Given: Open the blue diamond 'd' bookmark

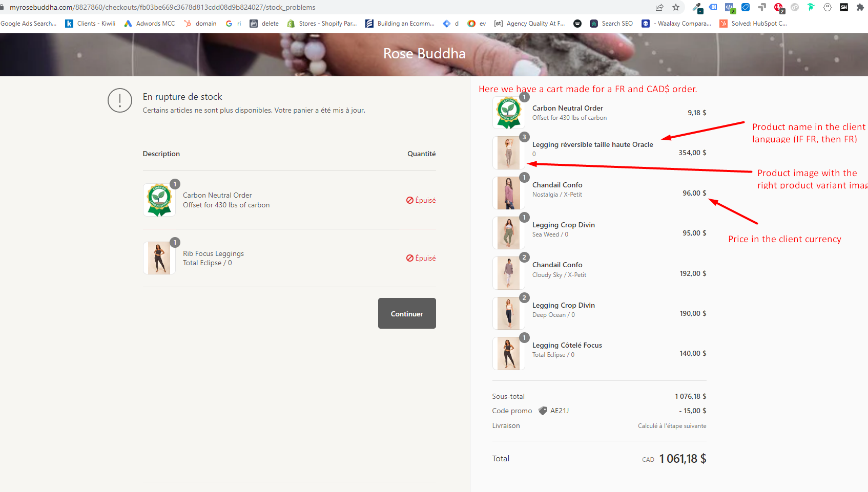Looking at the screenshot, I should tap(451, 24).
